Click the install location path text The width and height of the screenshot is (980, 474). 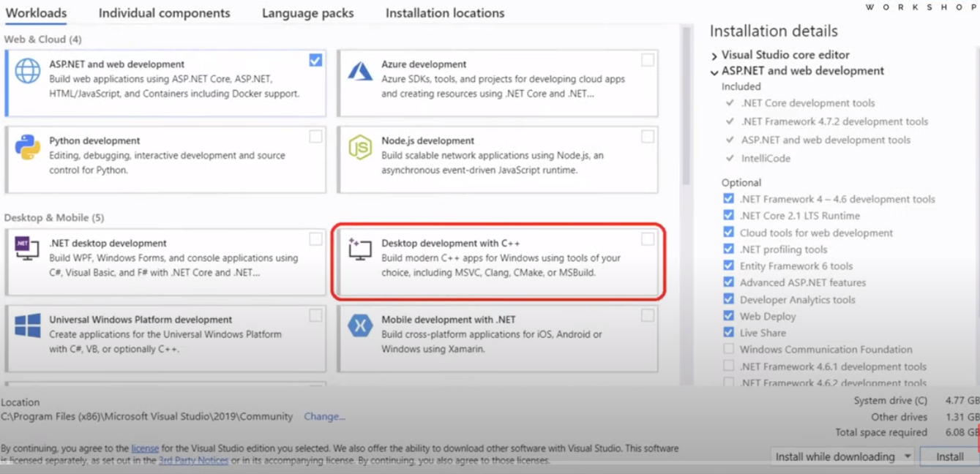click(x=146, y=416)
